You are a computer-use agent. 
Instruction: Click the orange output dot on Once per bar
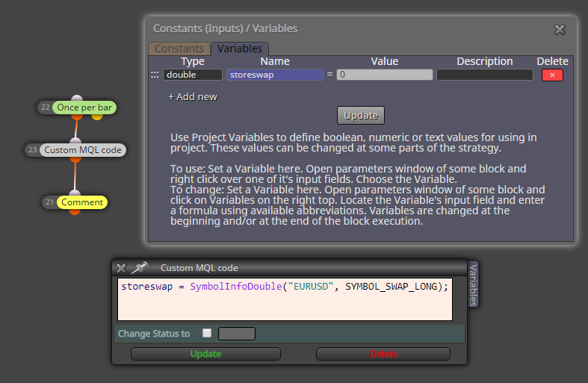pos(77,116)
